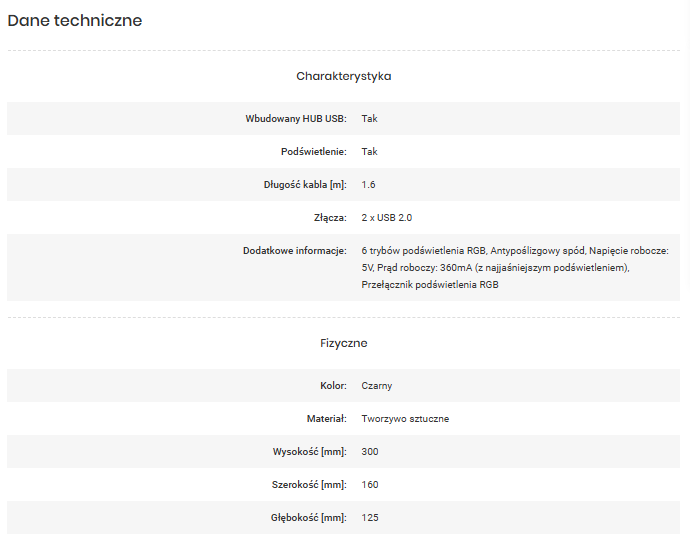Select the "Charakterystyka" section title
This screenshot has height=544, width=690.
pyautogui.click(x=343, y=76)
